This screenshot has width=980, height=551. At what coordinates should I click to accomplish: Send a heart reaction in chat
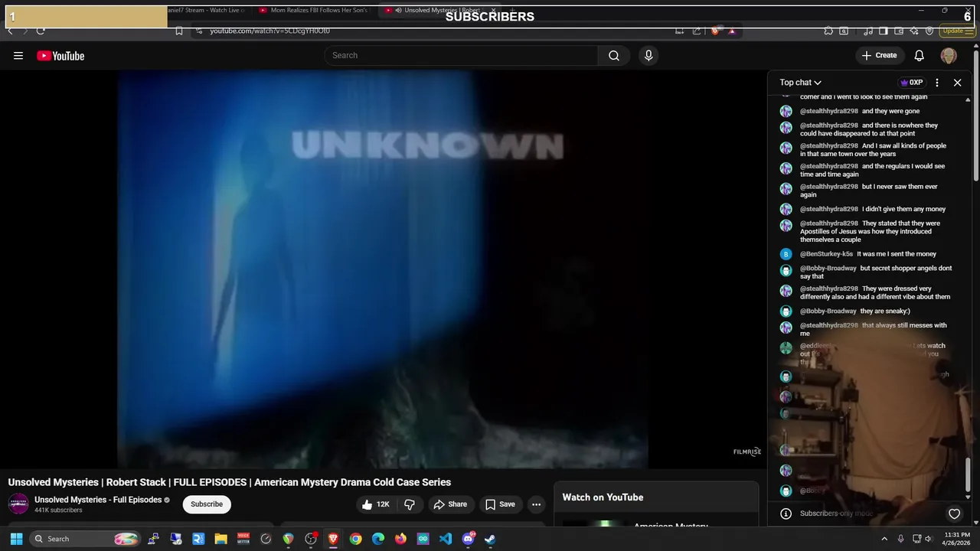point(954,514)
